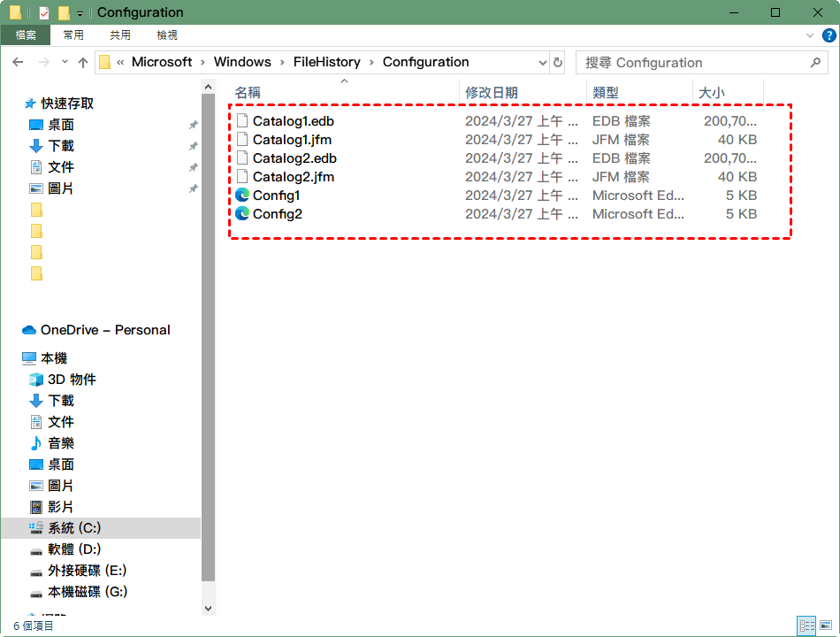
Task: Switch to the 常用 ribbon tab
Action: [73, 35]
